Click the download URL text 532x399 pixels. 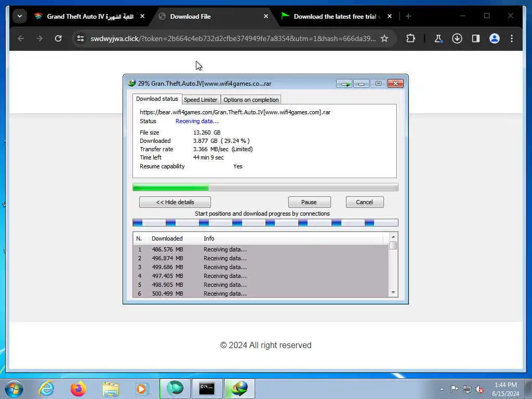(235, 112)
